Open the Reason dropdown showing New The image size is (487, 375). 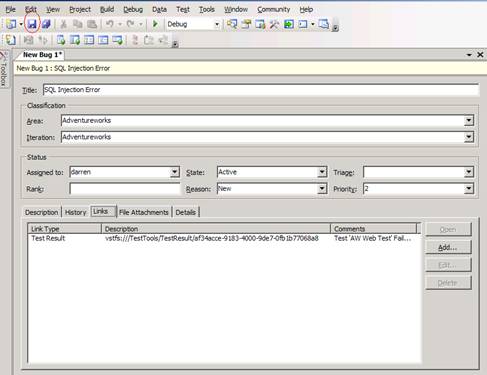click(x=322, y=189)
